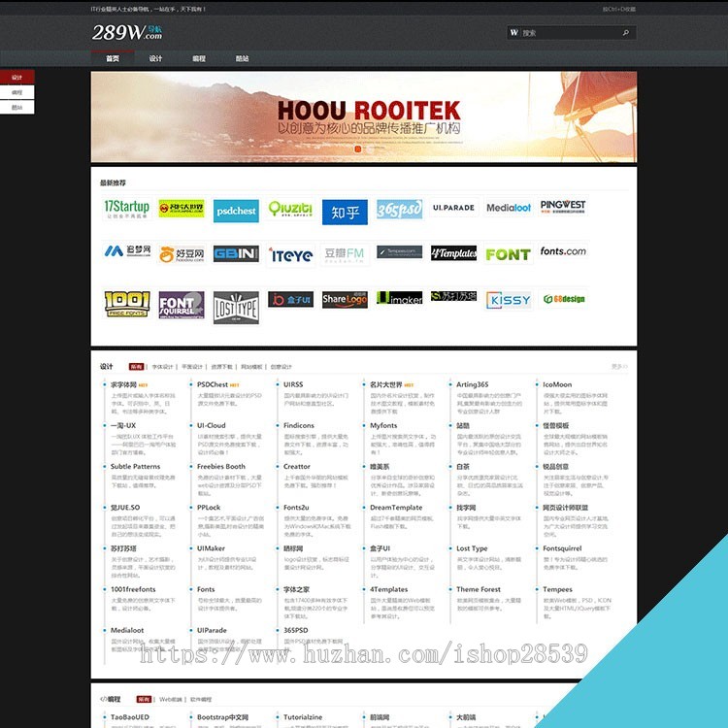Go to 289W.com site logo
Viewport: 728px width, 728px height.
pos(127,32)
